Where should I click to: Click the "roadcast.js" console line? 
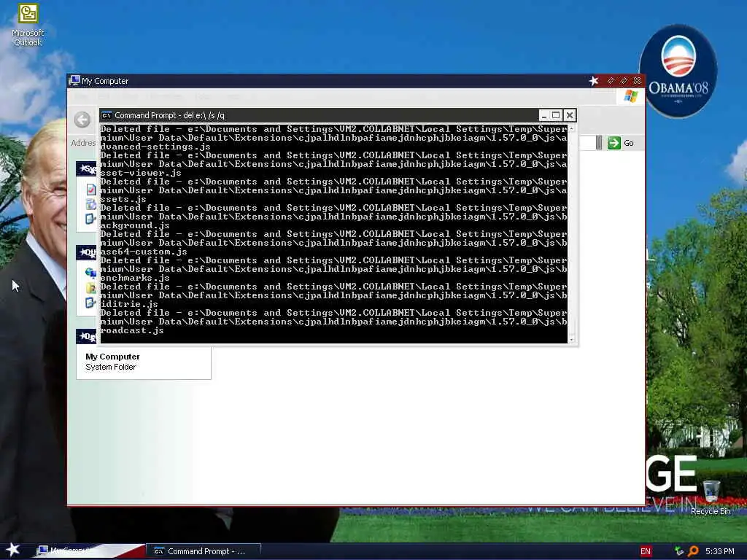[132, 330]
